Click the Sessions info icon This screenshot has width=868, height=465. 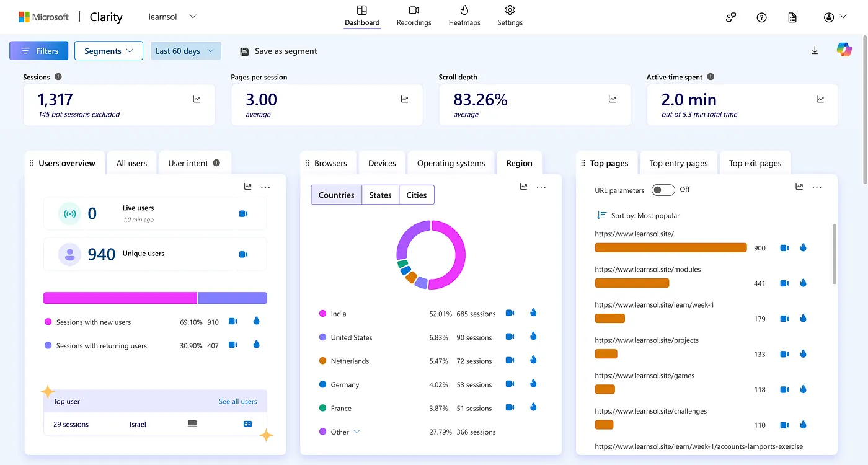(x=58, y=77)
